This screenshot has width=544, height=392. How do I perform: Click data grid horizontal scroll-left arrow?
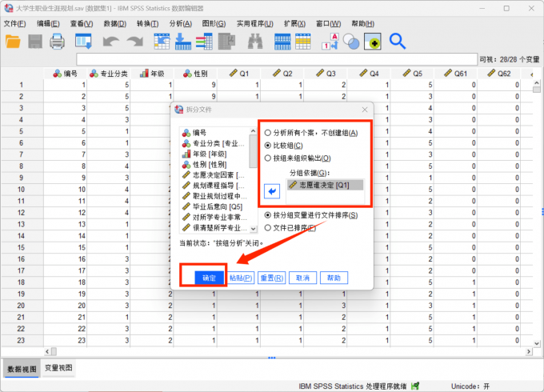47,351
